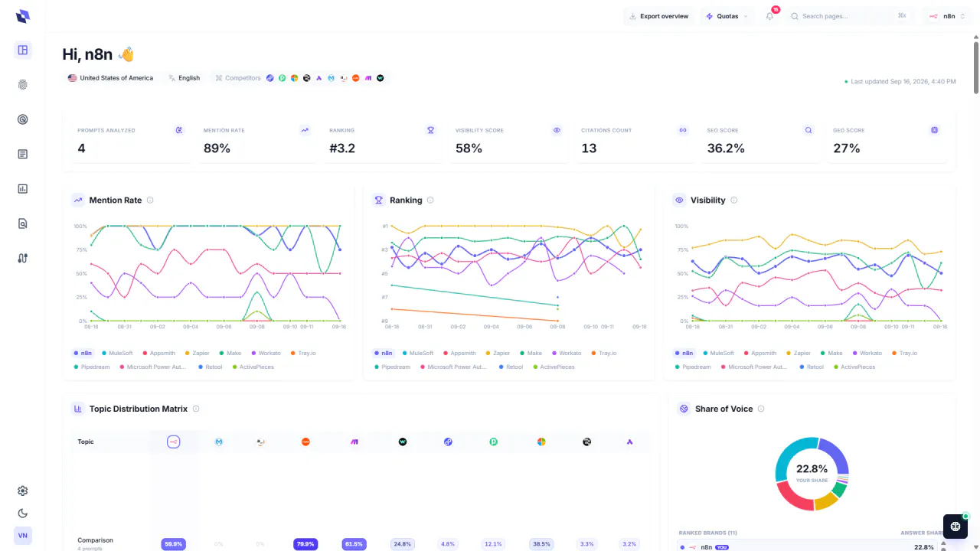Click the cyan segment of Share of Voice donut
980x551 pixels.
792,457
